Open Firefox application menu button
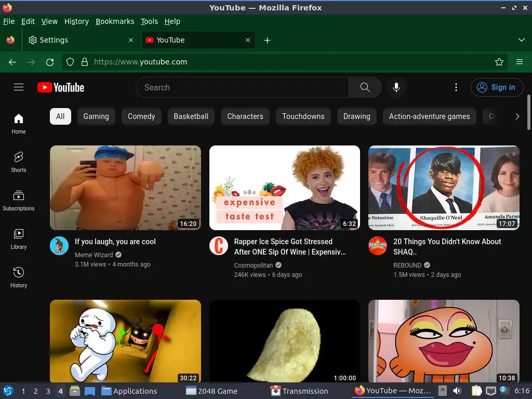Screen dimensions: 532x399 click(520, 62)
